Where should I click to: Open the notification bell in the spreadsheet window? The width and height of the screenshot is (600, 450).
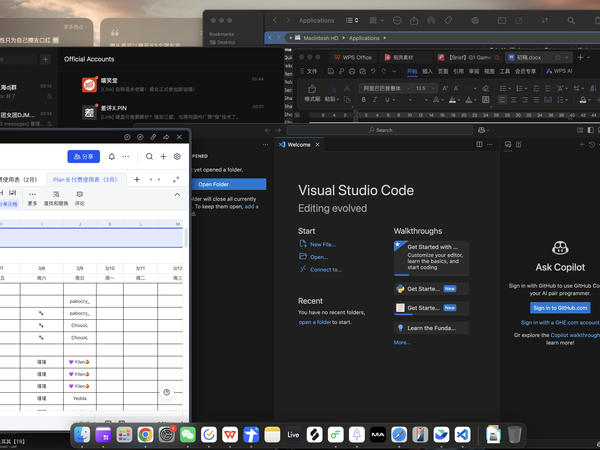pos(112,157)
